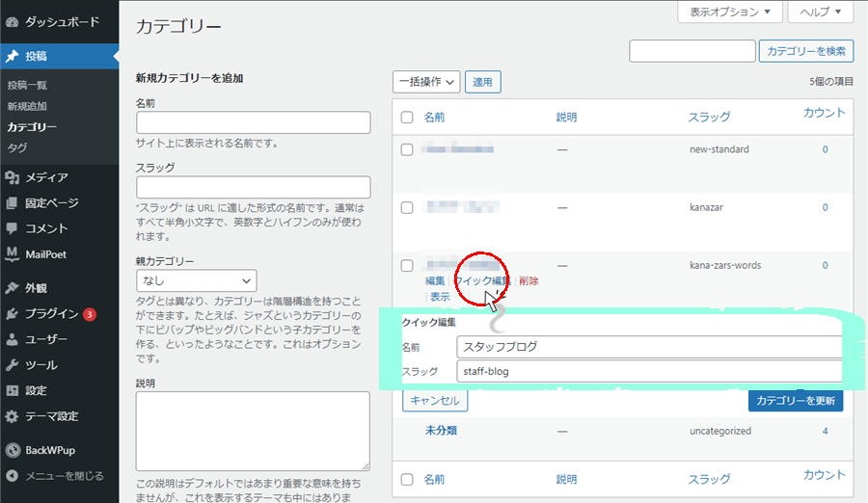Open the Media library icon
The width and height of the screenshot is (868, 503).
click(x=12, y=177)
